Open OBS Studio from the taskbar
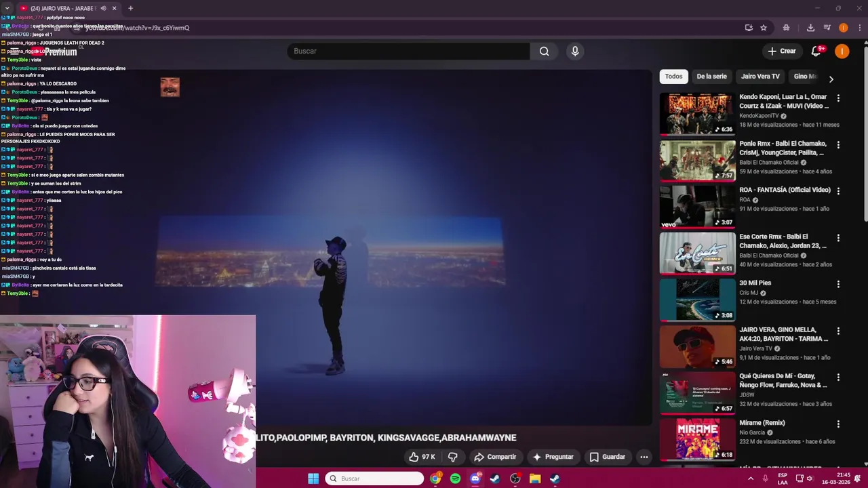The width and height of the screenshot is (868, 488). pos(515,479)
